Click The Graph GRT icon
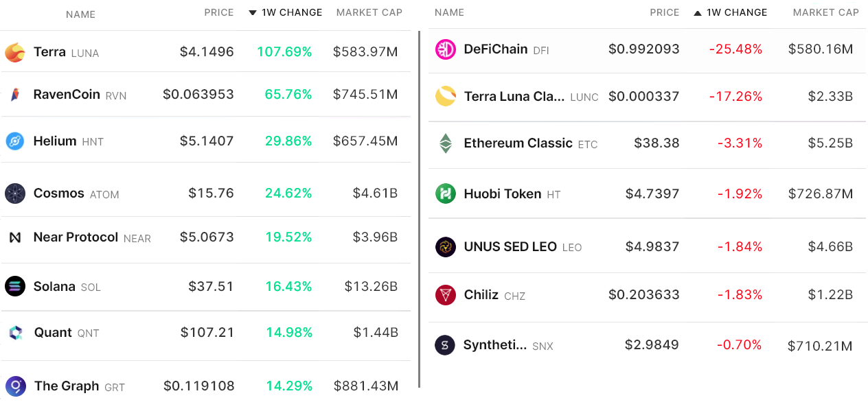868x411 pixels. tap(16, 386)
